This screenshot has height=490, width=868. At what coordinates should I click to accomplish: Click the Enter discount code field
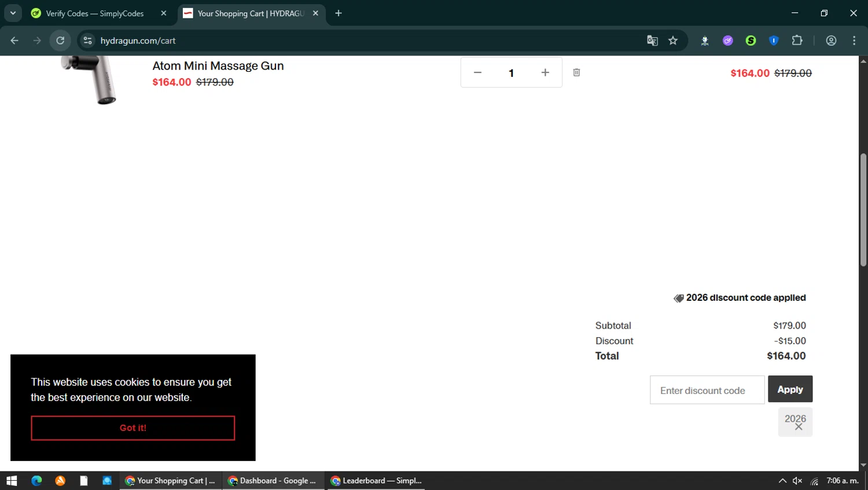pos(707,390)
